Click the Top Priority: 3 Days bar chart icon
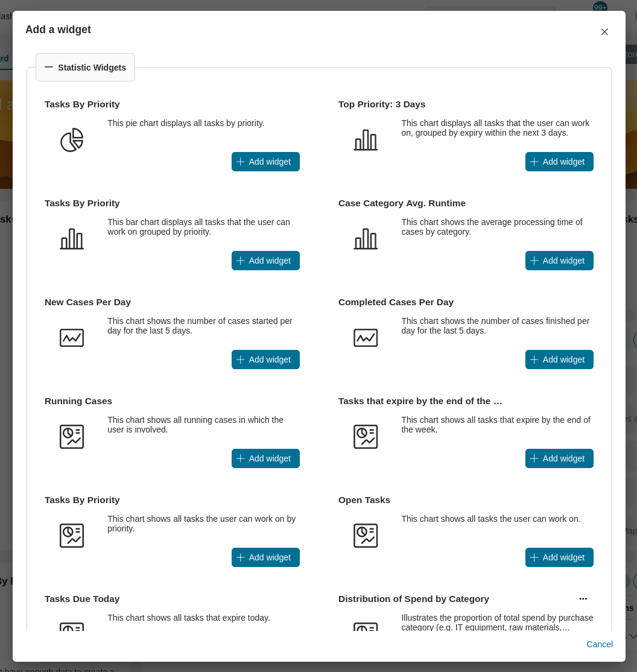 coord(366,140)
